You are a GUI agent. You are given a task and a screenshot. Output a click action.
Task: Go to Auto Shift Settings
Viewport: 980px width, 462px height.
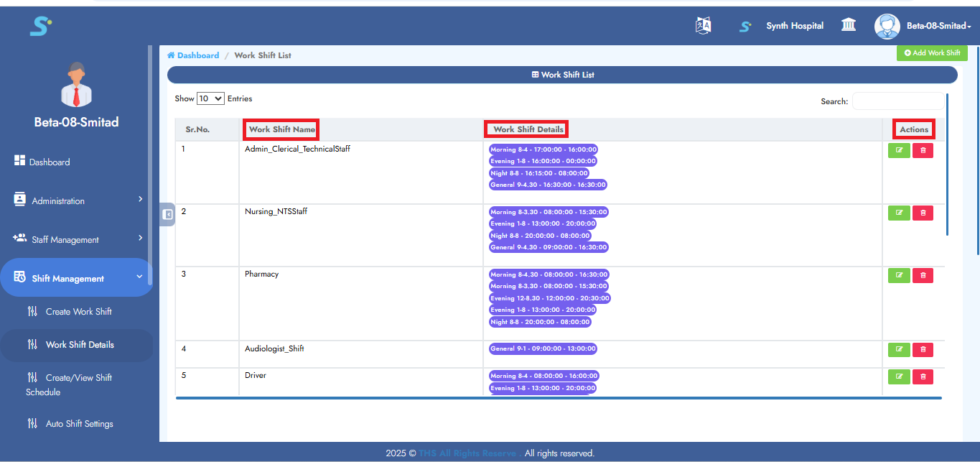(x=79, y=424)
